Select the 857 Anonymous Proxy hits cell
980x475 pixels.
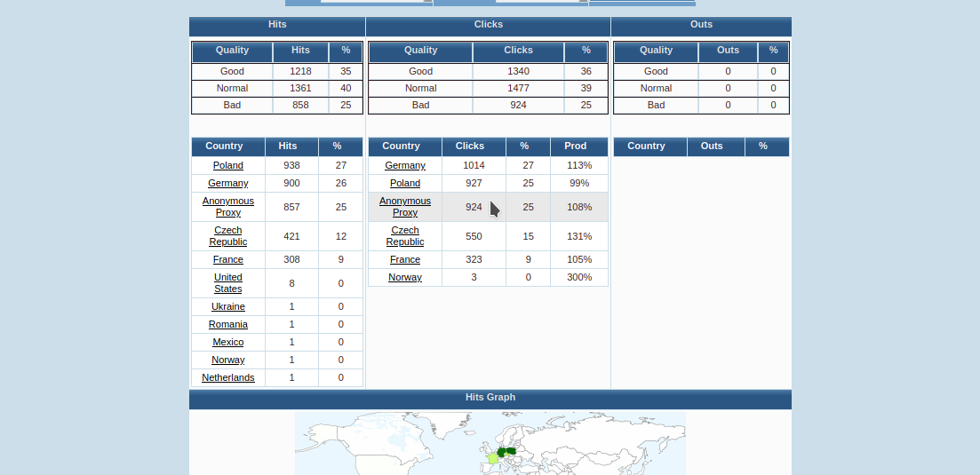(291, 207)
